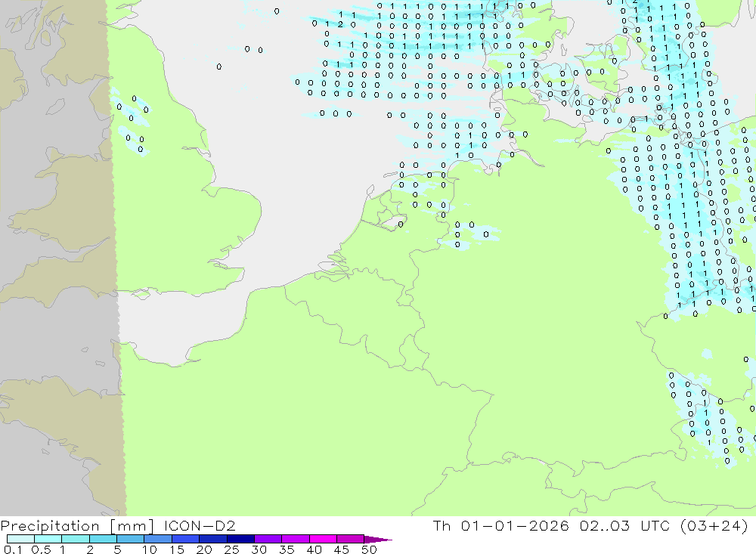
Task: Click the date text 'Th 01-01-2026'
Action: [x=501, y=525]
